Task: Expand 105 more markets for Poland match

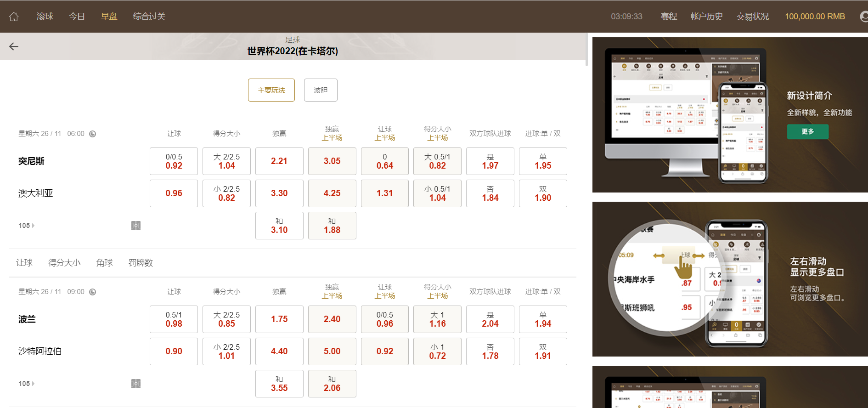Action: pyautogui.click(x=26, y=384)
